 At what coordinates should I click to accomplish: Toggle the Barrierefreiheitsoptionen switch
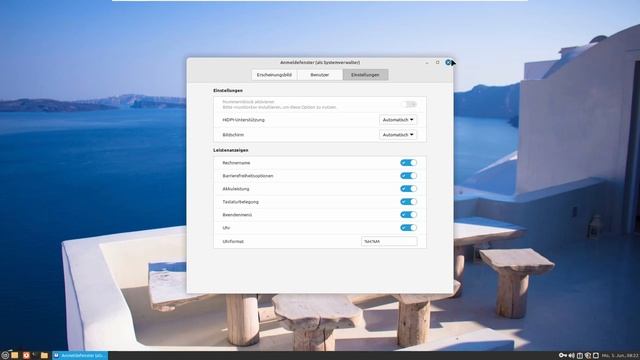point(409,176)
